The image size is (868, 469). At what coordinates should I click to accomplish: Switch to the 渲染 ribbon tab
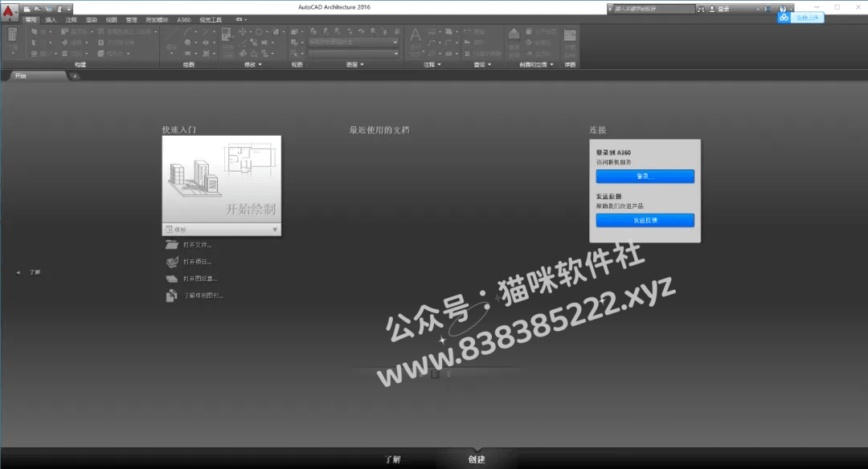point(92,20)
